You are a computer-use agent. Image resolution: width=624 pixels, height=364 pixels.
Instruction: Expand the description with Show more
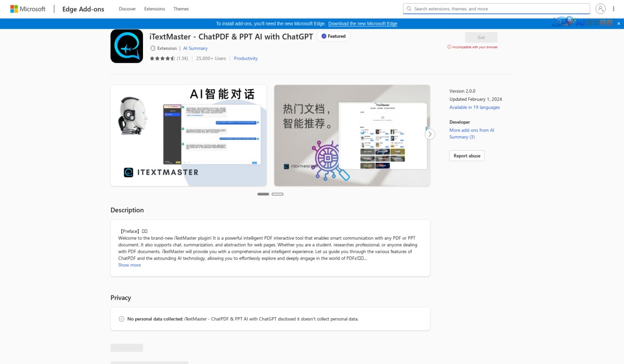[129, 265]
